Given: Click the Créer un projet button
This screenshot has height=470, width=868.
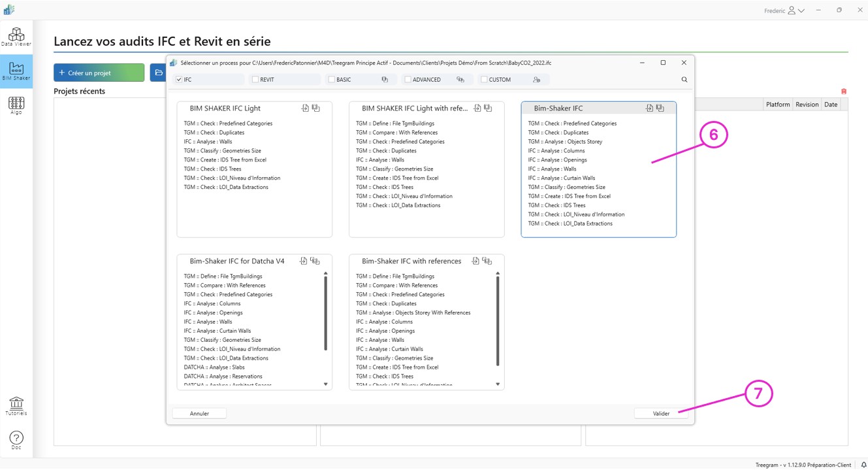Looking at the screenshot, I should 99,72.
